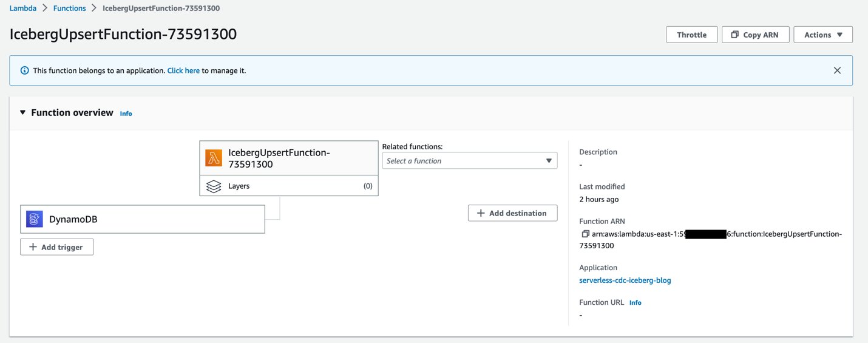Open the Info link beside Function URL

(x=635, y=302)
